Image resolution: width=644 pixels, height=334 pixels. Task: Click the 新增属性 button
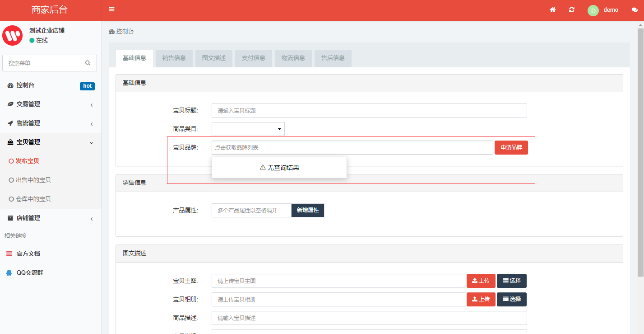[x=308, y=210]
